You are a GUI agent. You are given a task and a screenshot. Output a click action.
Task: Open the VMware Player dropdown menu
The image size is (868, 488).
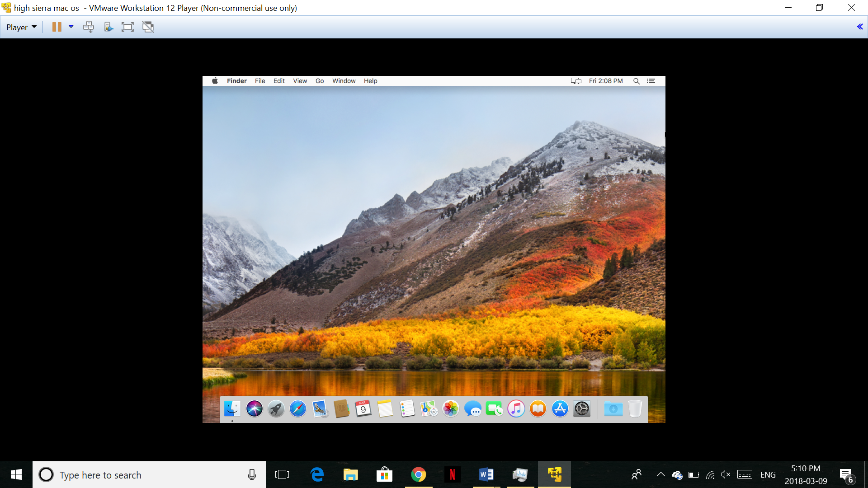pyautogui.click(x=21, y=27)
